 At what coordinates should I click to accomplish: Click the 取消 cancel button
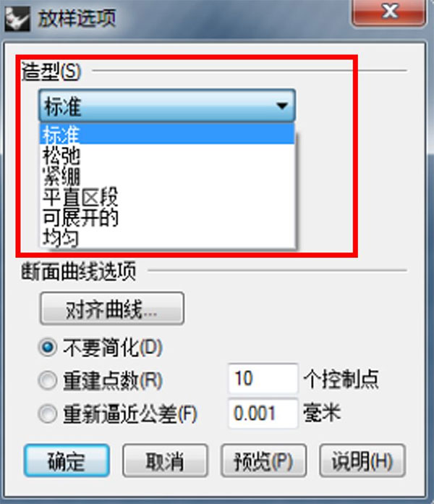point(166,461)
